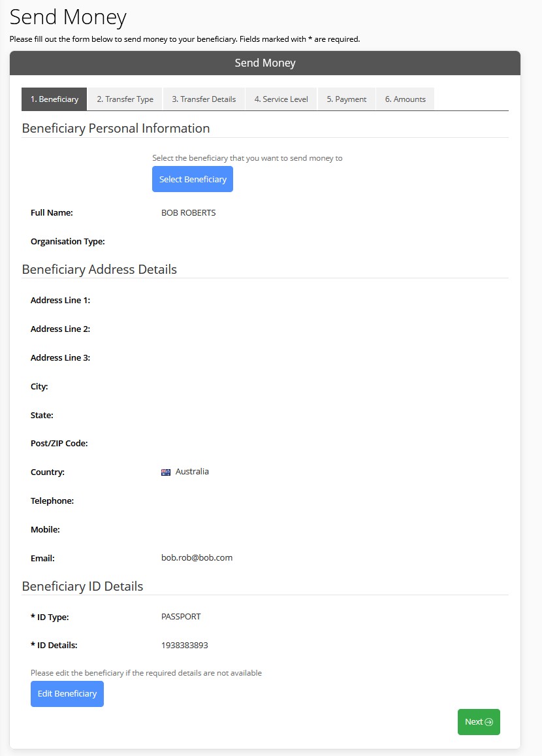The image size is (542, 756).
Task: Open the Service Level tab
Action: point(281,99)
